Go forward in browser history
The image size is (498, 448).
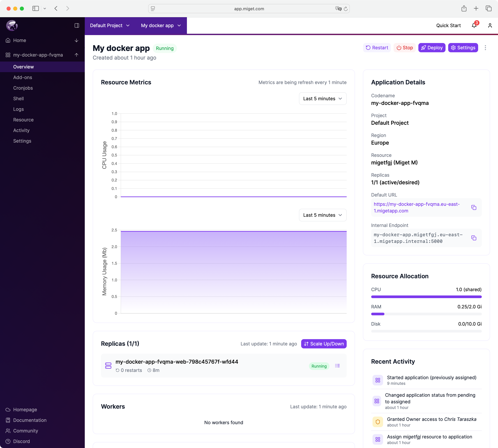[x=68, y=9]
